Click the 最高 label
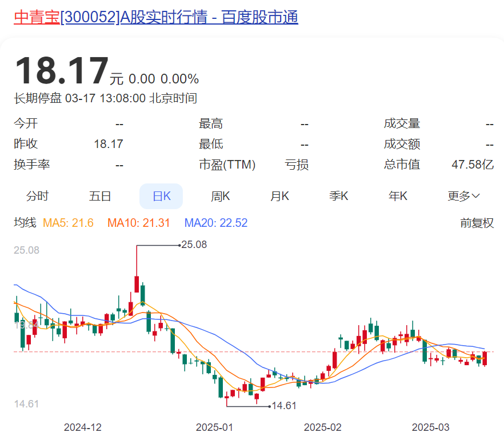The height and width of the screenshot is (444, 504). pos(211,123)
